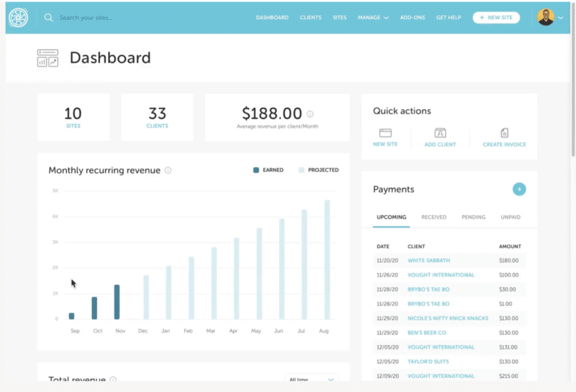Click the Add Client quick action icon

440,133
